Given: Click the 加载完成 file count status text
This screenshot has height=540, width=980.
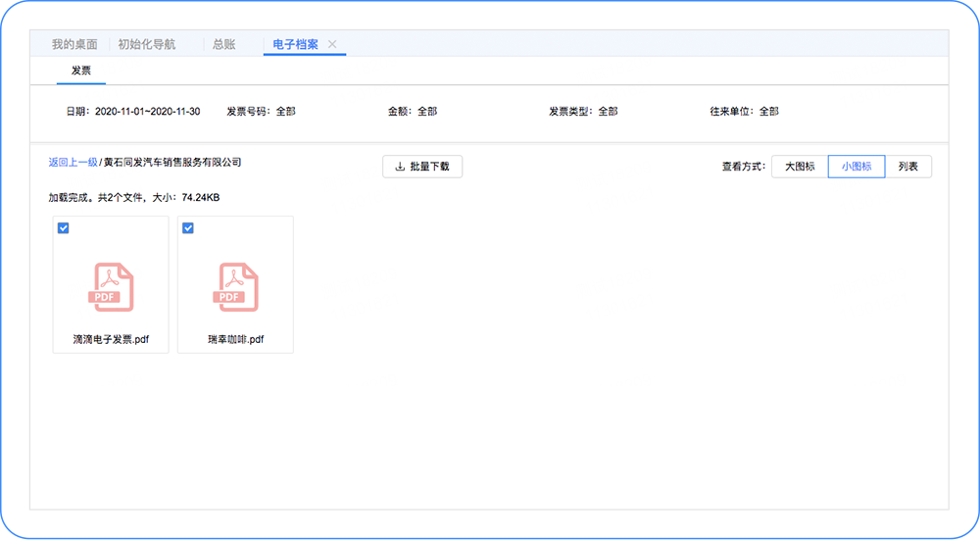Looking at the screenshot, I should pyautogui.click(x=133, y=198).
